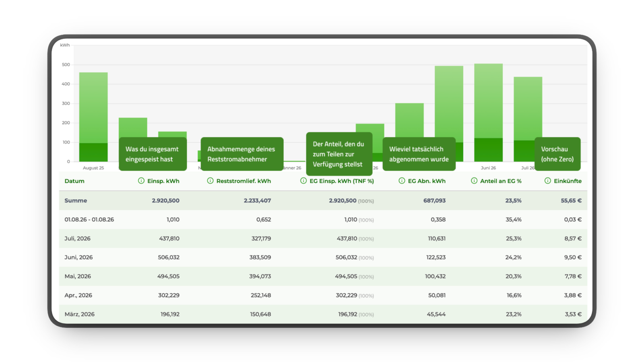Click info icon beside Reststromlief. kWh
Screen dimensions: 644x362
[x=210, y=181]
